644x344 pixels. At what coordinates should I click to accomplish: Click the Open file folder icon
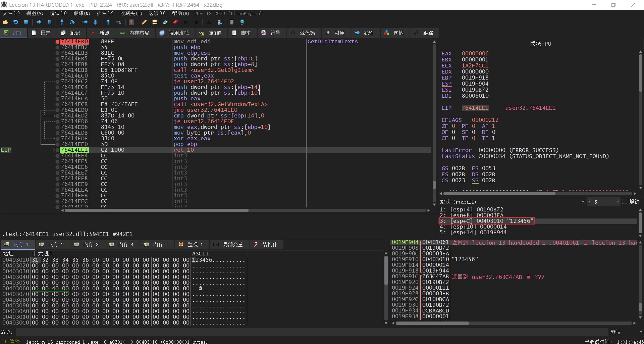click(x=5, y=22)
